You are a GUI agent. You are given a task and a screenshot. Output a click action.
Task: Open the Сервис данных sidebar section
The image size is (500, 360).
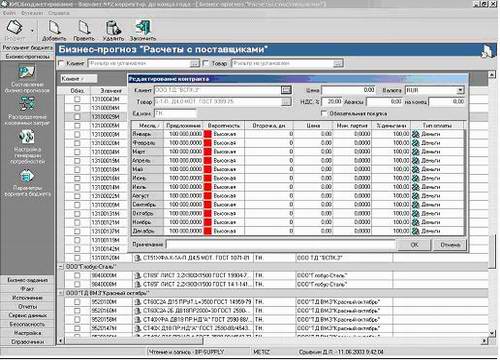pyautogui.click(x=28, y=315)
